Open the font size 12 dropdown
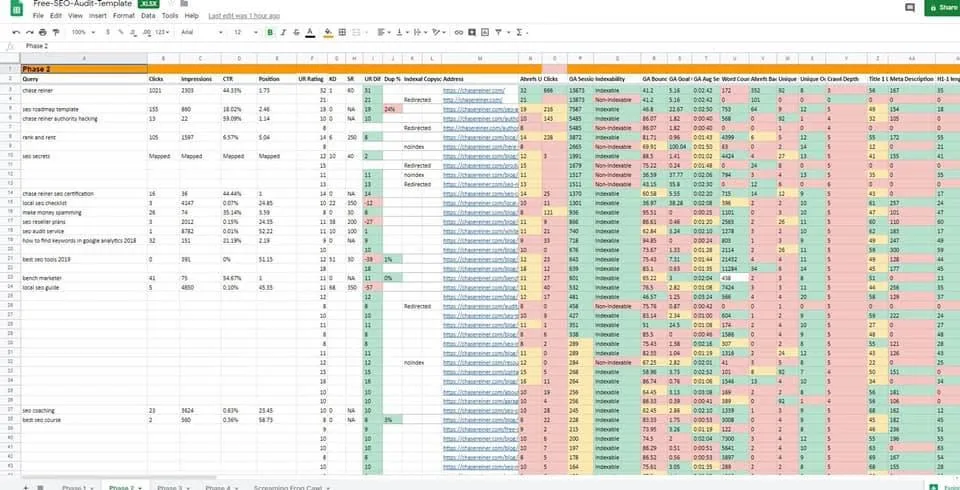The image size is (960, 490). pos(246,32)
